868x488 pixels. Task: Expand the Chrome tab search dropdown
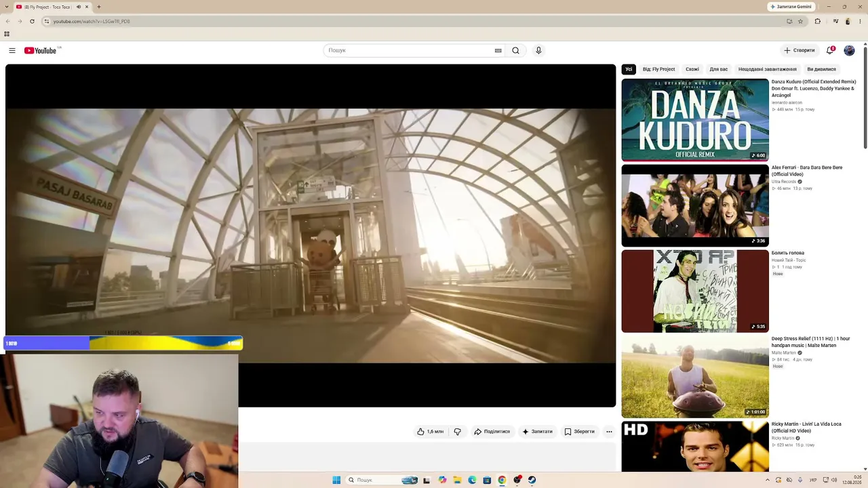point(7,7)
